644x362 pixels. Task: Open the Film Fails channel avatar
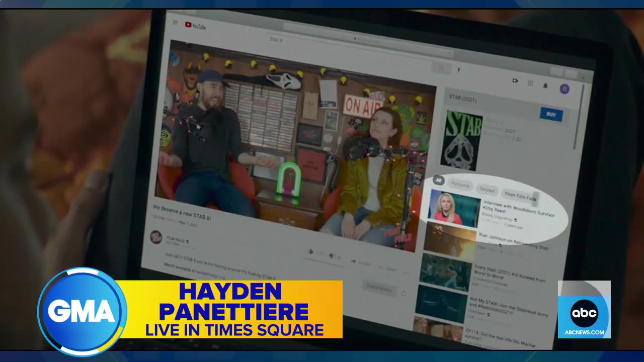pyautogui.click(x=156, y=237)
